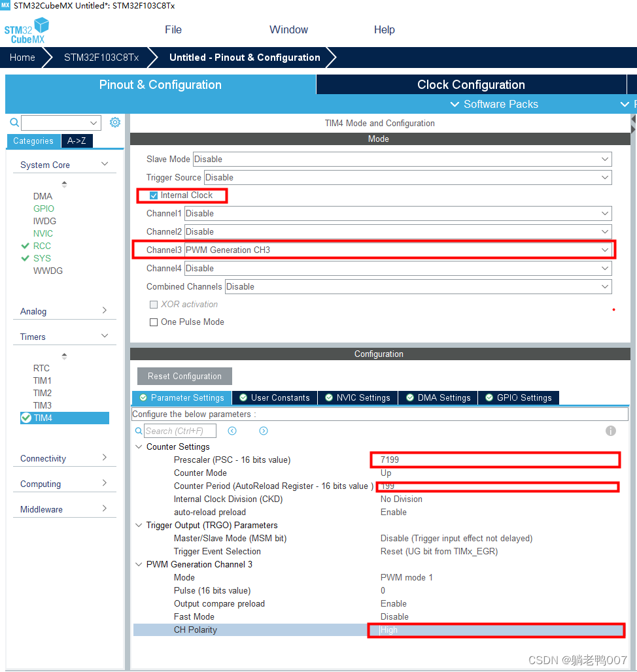Collapse PWM Generation Channel 3 group
Image resolution: width=637 pixels, height=672 pixels.
[139, 564]
